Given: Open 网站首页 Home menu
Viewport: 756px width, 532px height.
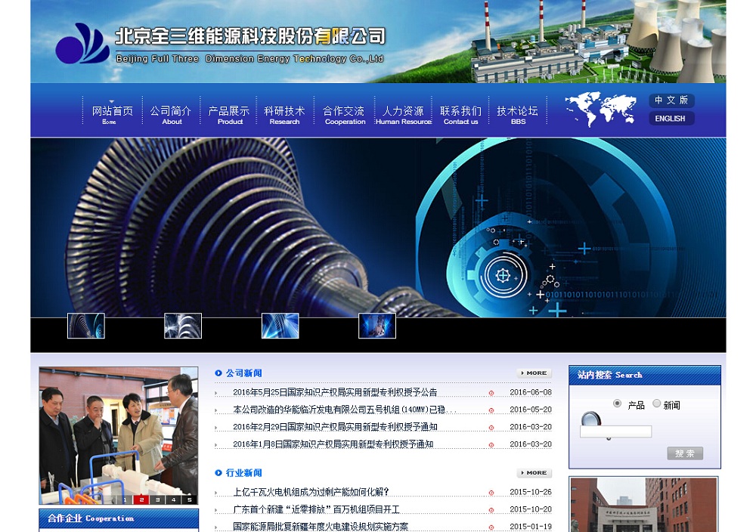Looking at the screenshot, I should click(113, 115).
